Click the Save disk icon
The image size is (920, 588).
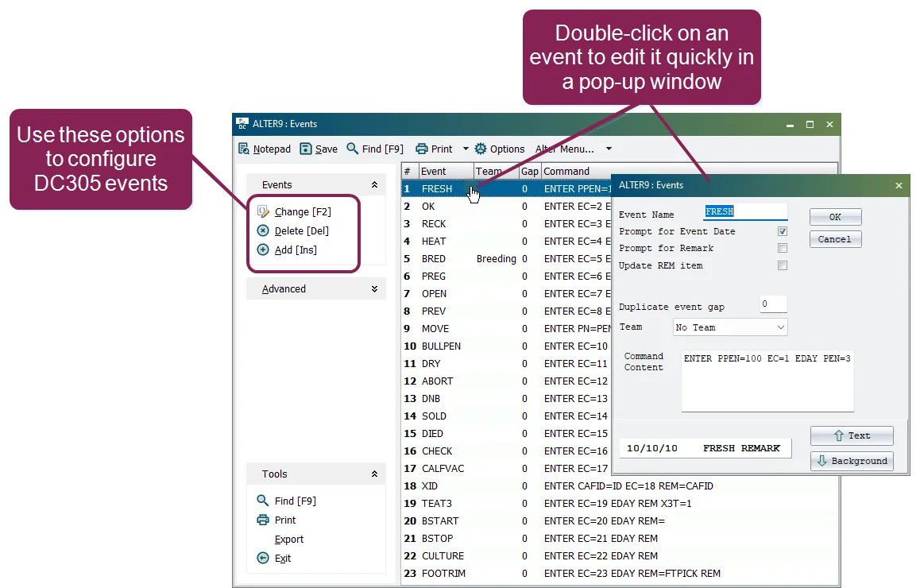coord(306,149)
